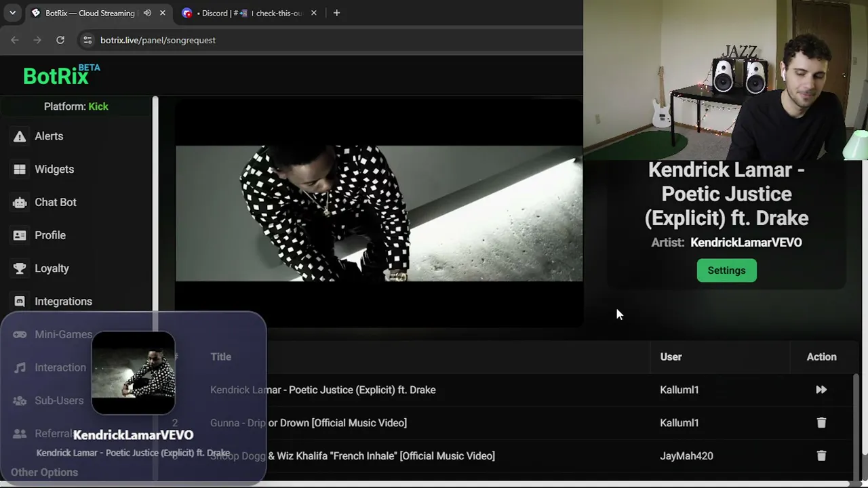This screenshot has width=868, height=488.
Task: Close the BotRix browser tab
Action: pos(163,13)
